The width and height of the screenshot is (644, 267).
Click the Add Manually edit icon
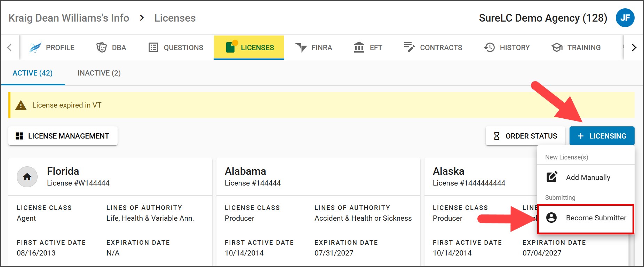pos(552,177)
